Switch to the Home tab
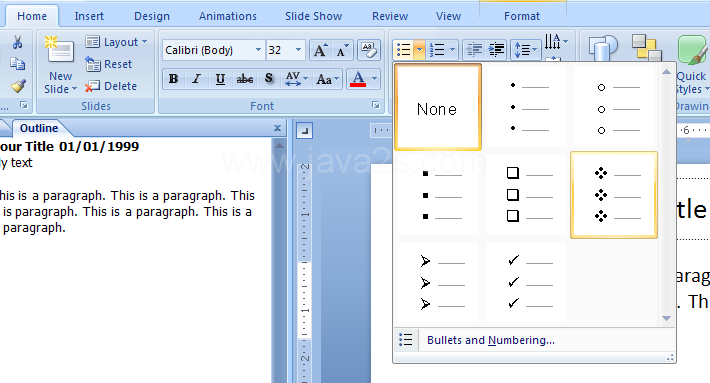Screen dimensions: 710x383 (32, 16)
